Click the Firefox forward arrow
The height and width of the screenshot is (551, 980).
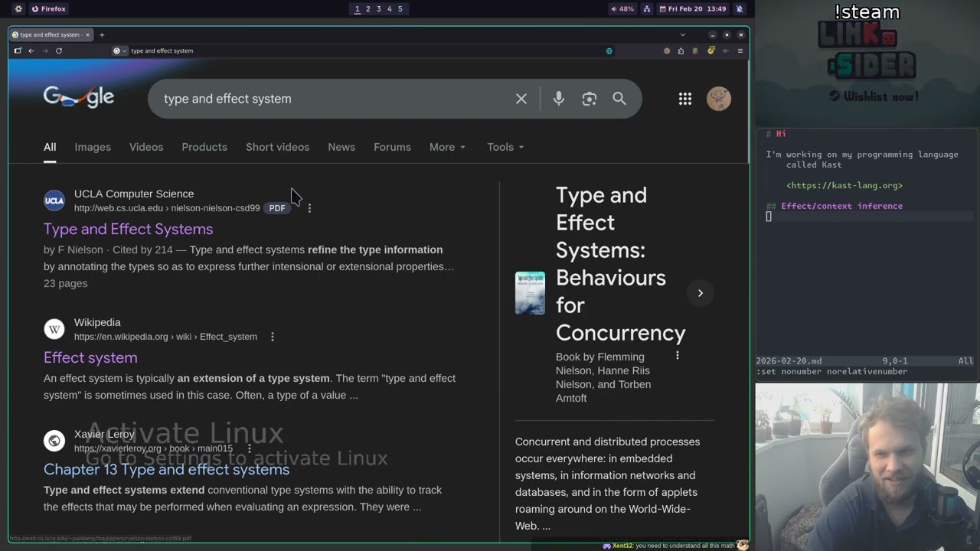pos(45,51)
